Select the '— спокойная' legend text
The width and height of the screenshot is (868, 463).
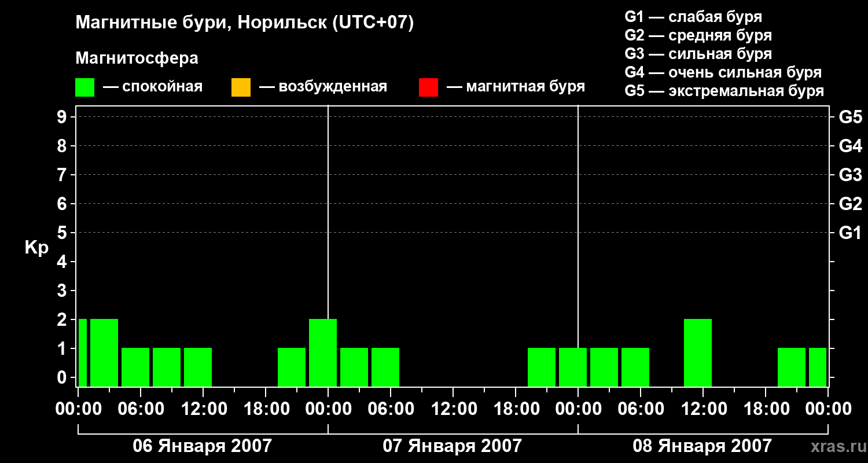coord(153,87)
